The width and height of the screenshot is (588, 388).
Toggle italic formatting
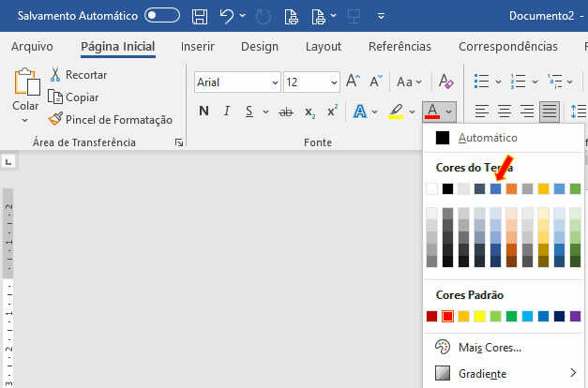(x=227, y=111)
